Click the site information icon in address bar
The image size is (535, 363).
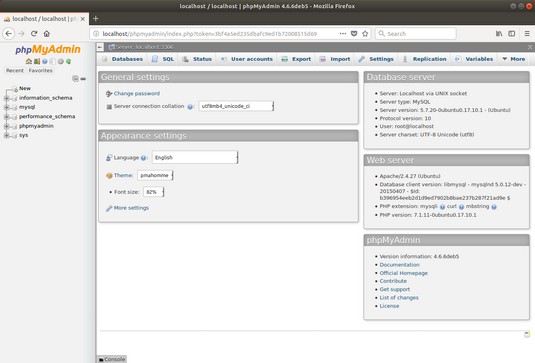coord(96,33)
